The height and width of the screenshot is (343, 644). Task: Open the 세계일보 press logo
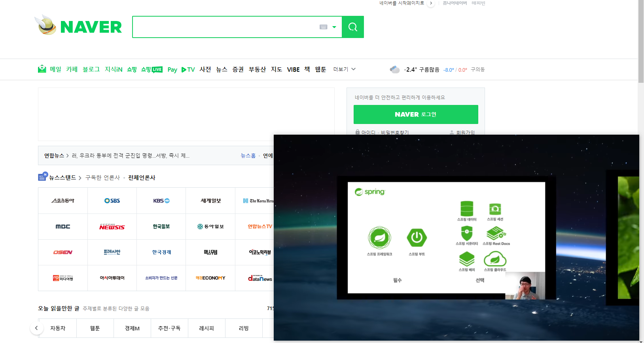click(x=210, y=201)
